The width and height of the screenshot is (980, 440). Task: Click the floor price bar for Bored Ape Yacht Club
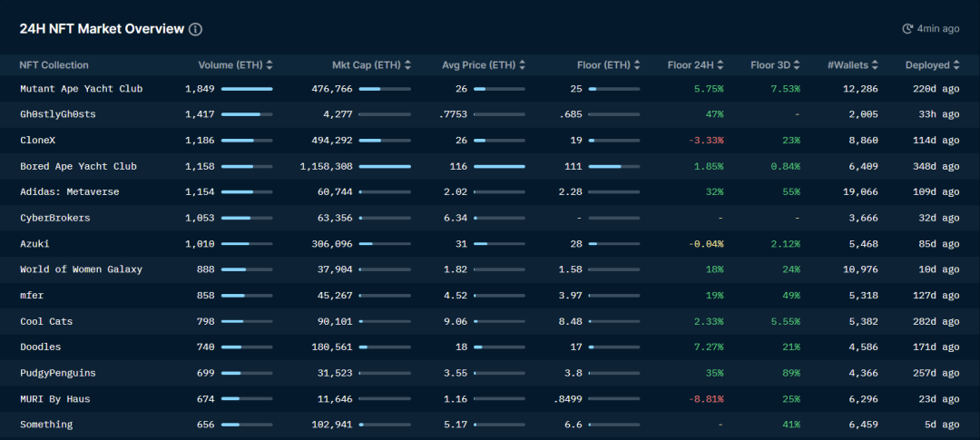pos(613,167)
